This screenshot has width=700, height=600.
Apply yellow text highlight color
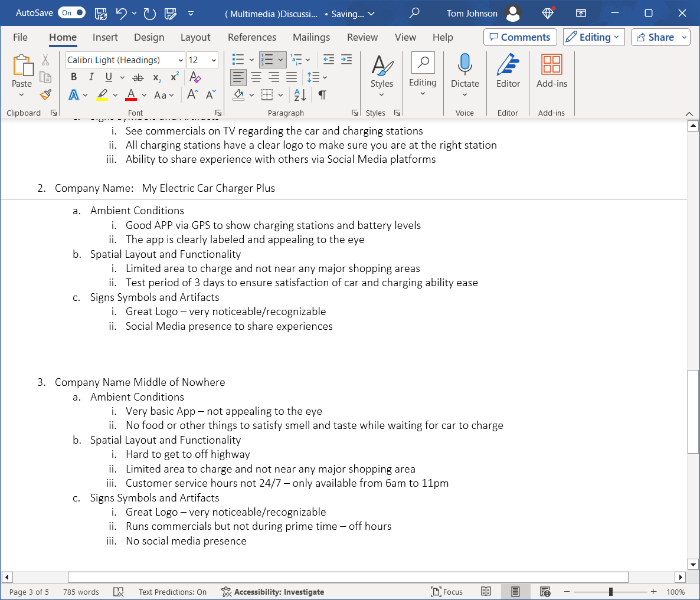pyautogui.click(x=102, y=94)
